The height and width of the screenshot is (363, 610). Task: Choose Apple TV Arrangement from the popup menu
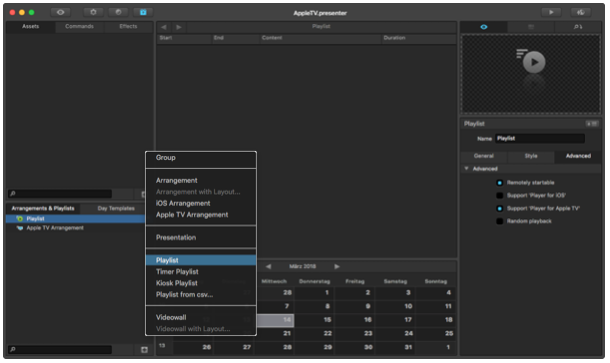[x=201, y=215]
